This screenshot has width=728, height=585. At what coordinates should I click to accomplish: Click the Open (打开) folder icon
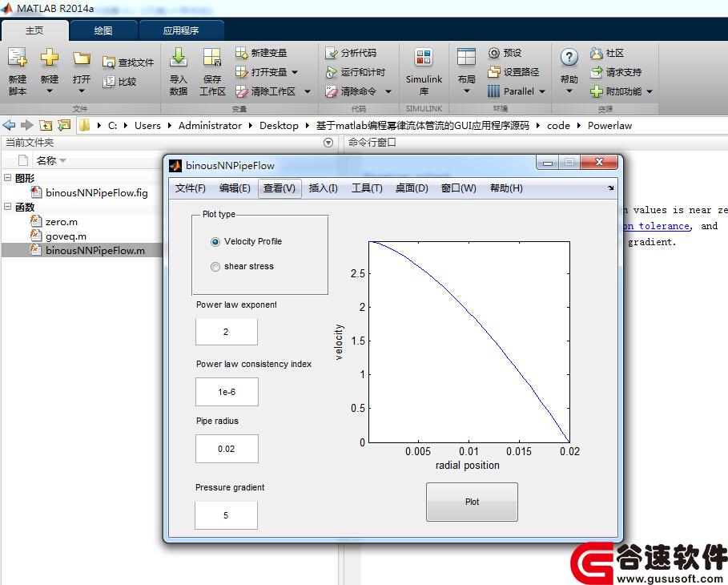(81, 58)
